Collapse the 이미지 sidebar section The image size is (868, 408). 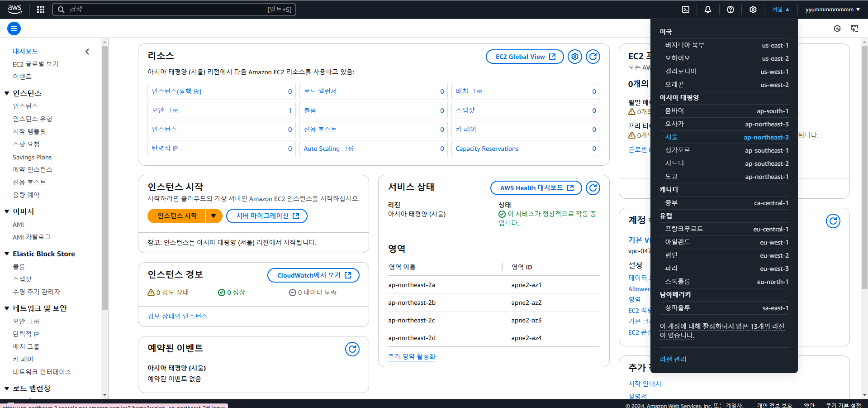coord(7,211)
